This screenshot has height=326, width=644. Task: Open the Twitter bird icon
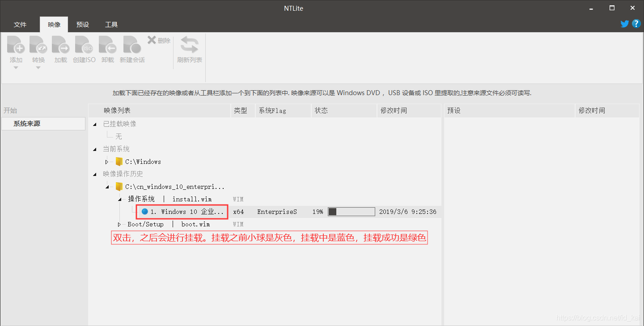point(625,24)
